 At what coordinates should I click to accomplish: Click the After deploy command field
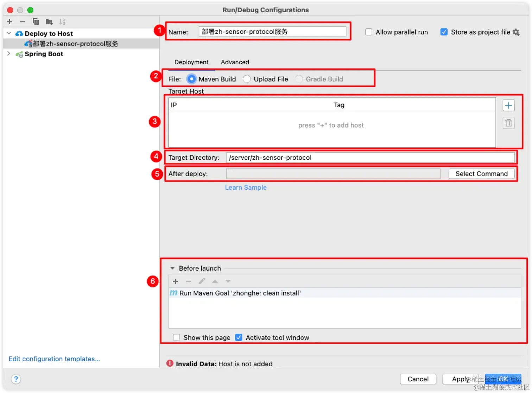click(333, 174)
